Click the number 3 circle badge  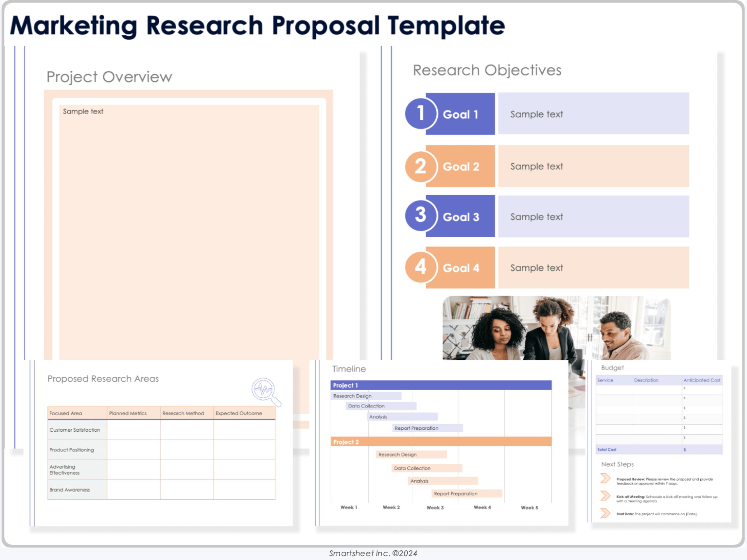(x=421, y=215)
